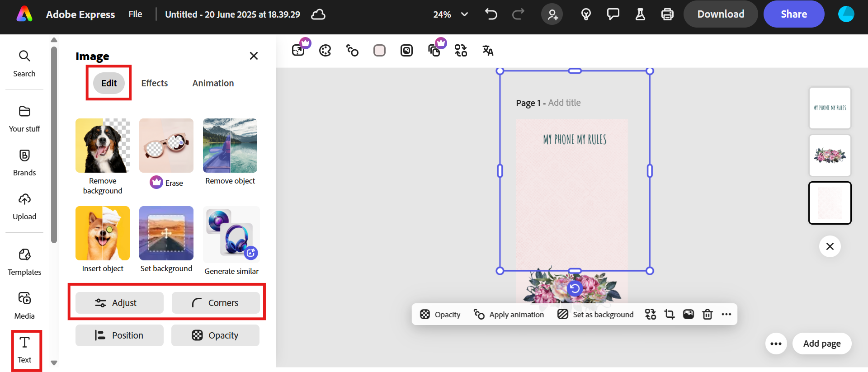Click Add title for Page 1

pyautogui.click(x=564, y=103)
